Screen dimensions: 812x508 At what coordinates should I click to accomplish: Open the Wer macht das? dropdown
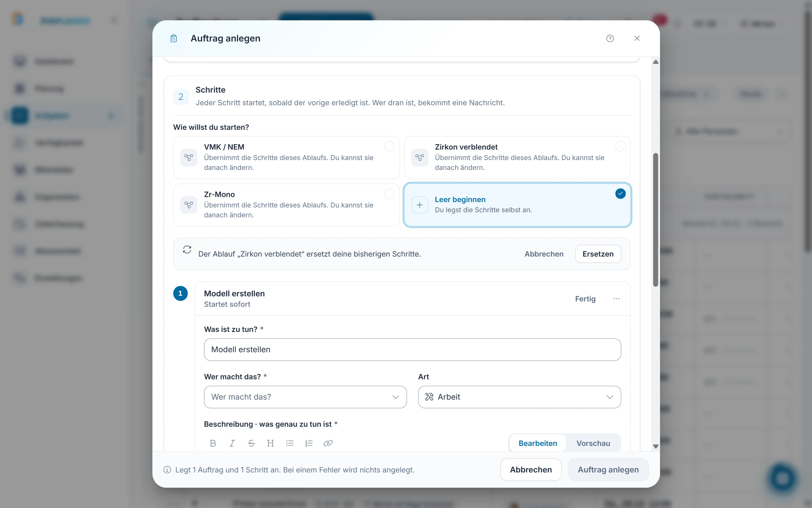(x=305, y=397)
